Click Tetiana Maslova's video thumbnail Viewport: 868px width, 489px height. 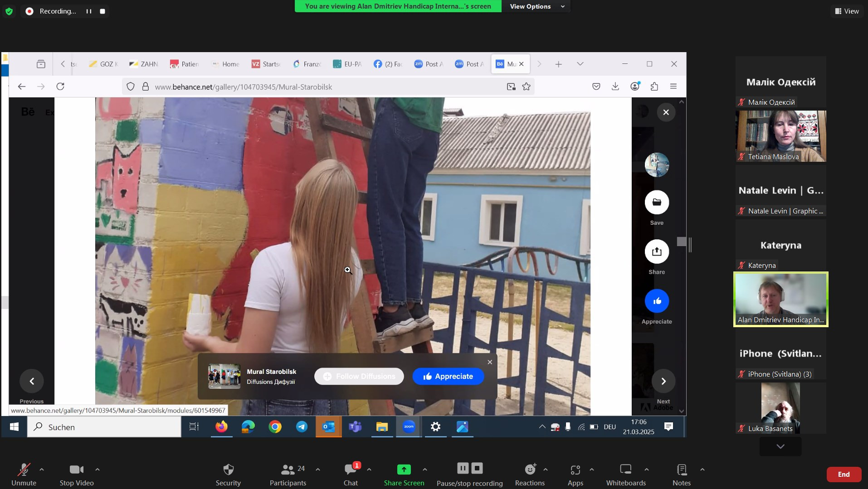(x=780, y=136)
